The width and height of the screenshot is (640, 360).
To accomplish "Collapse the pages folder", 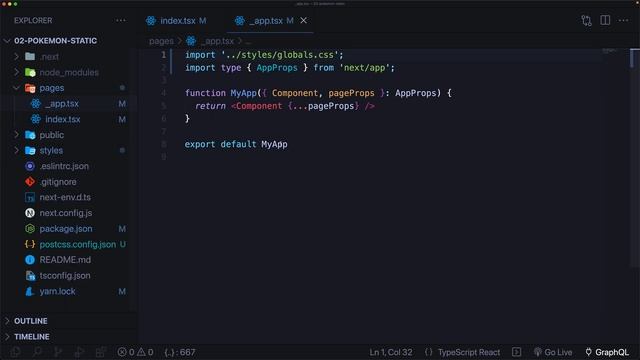I will tap(17, 88).
